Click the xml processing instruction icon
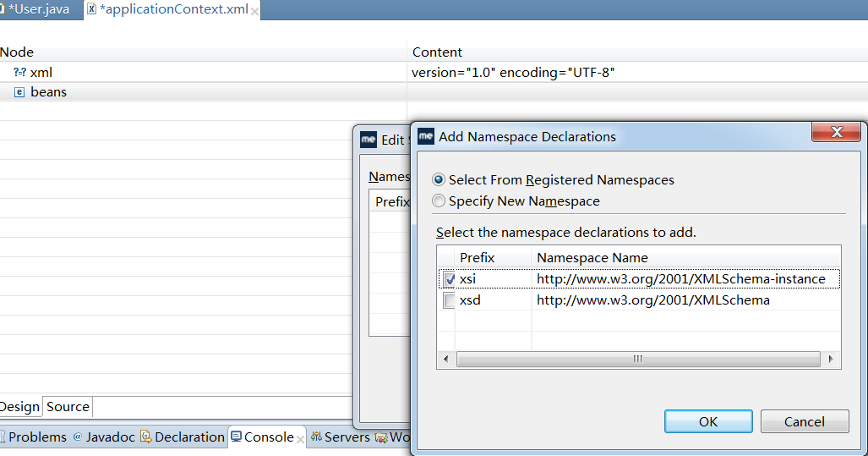868x456 pixels. click(19, 73)
